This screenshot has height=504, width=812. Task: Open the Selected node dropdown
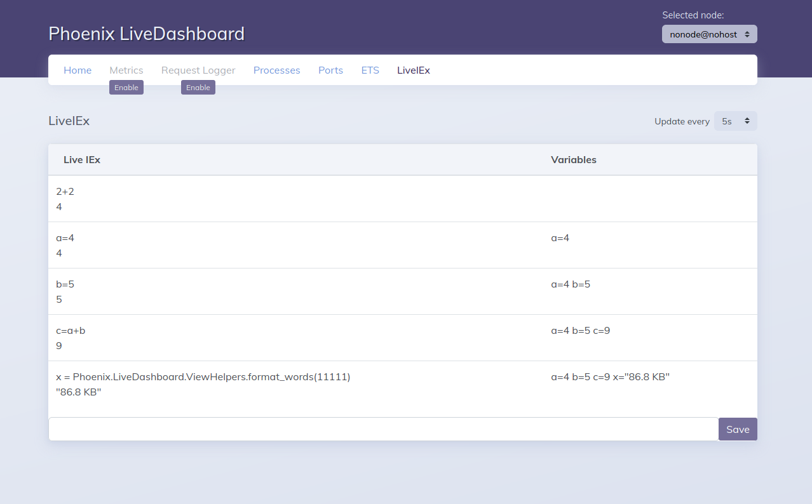[709, 34]
